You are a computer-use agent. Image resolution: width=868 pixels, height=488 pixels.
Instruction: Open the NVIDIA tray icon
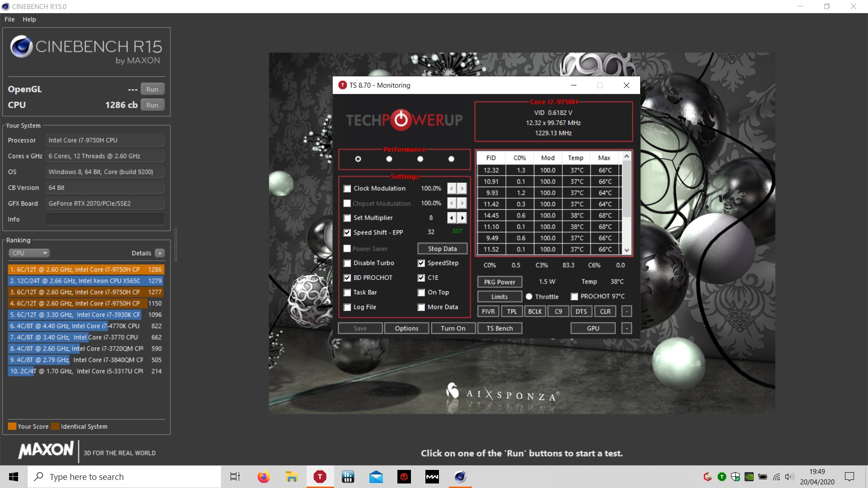click(x=749, y=477)
